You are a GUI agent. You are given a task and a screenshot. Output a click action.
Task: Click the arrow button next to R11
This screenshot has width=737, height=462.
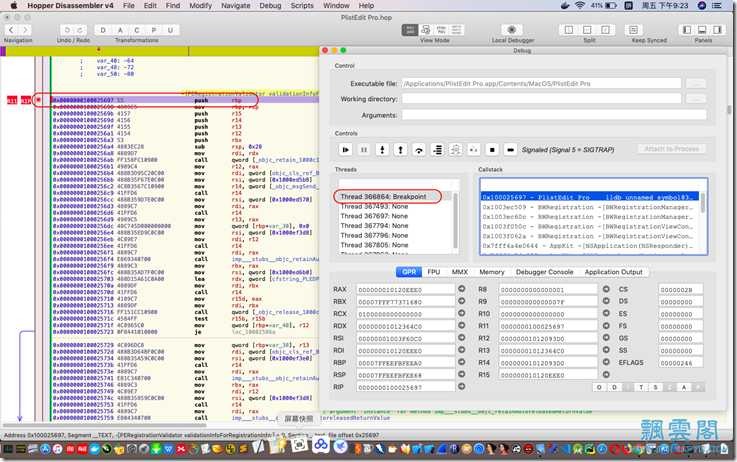606,326
